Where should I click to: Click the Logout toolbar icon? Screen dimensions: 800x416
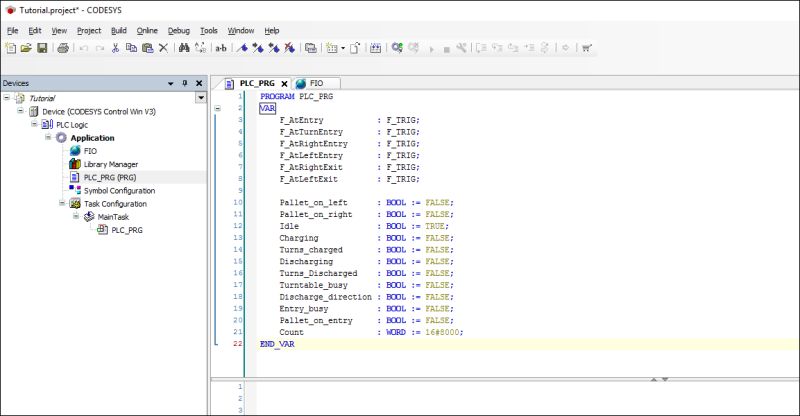click(413, 48)
